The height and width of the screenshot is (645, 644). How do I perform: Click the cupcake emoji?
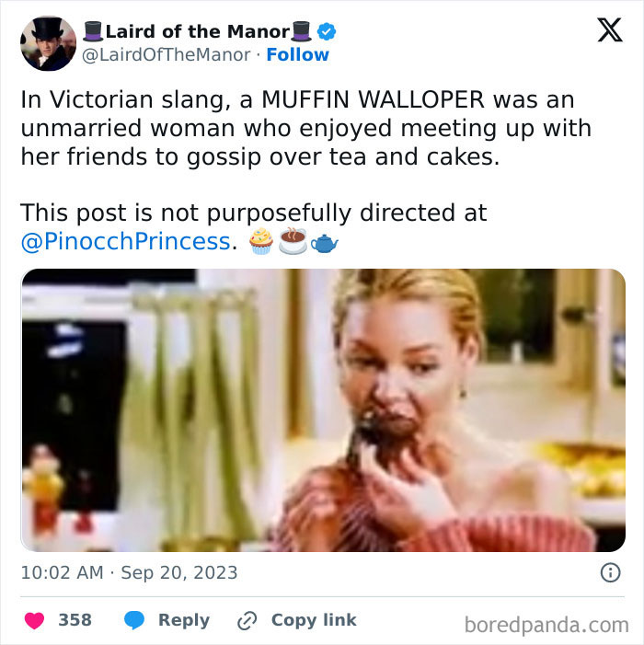pos(261,241)
